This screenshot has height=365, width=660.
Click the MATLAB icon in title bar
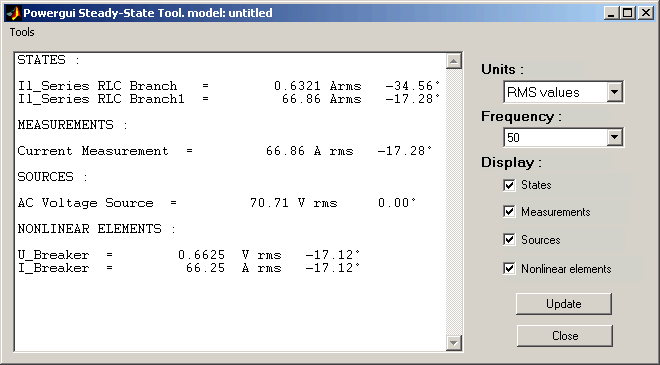coord(13,13)
